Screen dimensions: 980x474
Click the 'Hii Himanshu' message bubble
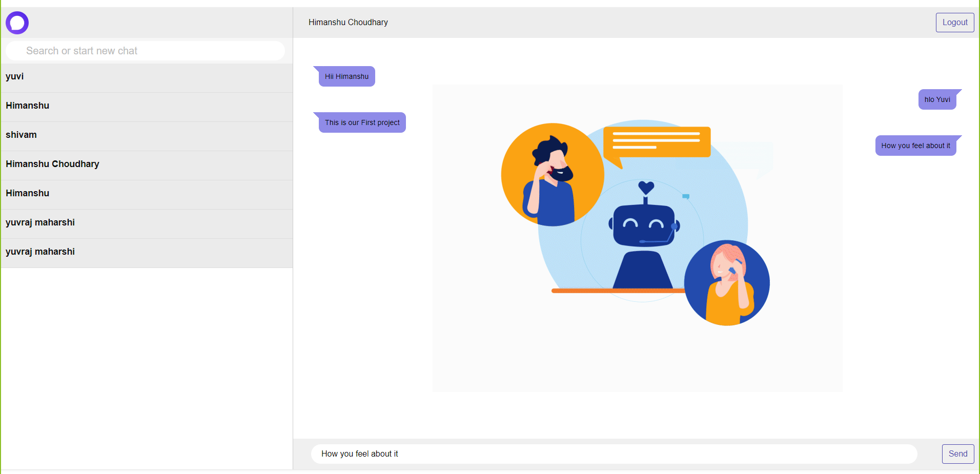tap(346, 76)
